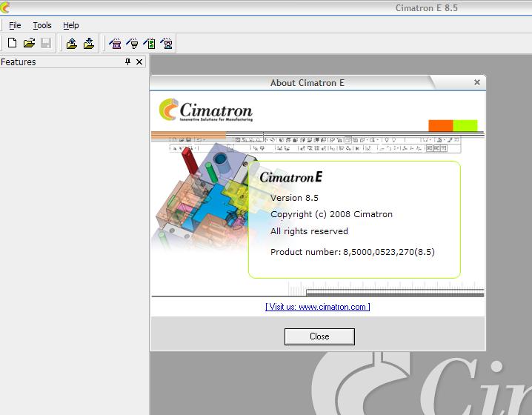
Task: Click the 'All rights reserved' line
Action: [309, 231]
